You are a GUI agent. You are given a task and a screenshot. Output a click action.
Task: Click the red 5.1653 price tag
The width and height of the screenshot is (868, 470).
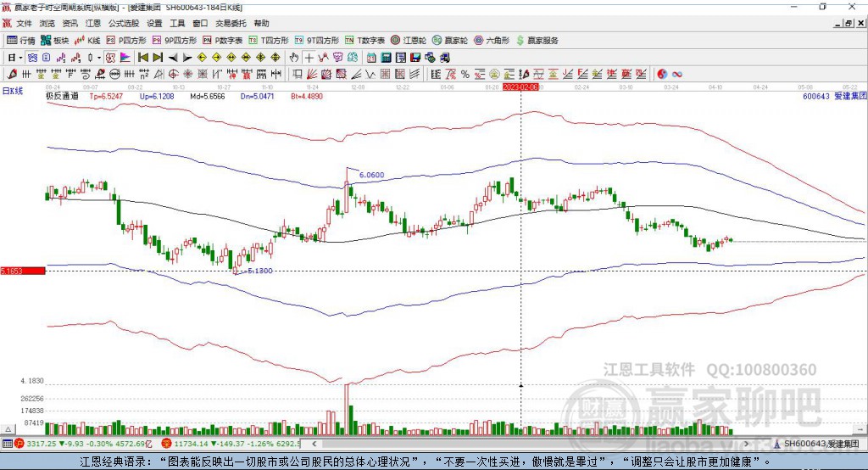[23, 271]
